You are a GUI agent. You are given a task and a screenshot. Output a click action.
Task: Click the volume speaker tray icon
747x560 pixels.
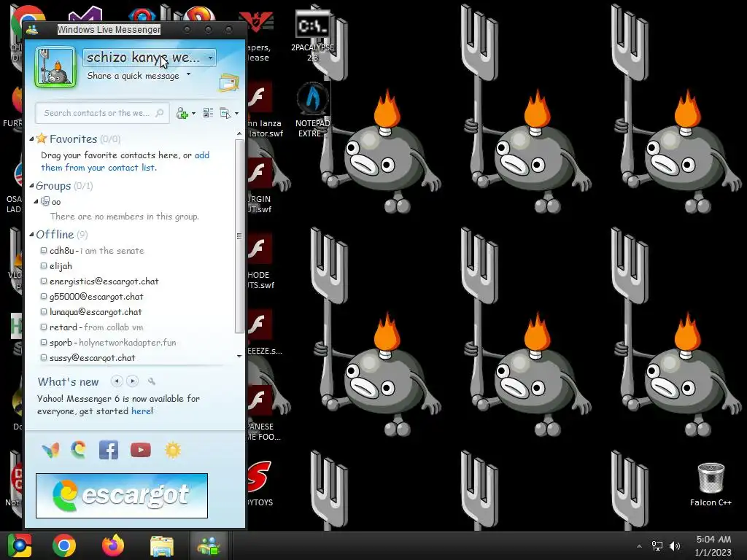click(675, 546)
